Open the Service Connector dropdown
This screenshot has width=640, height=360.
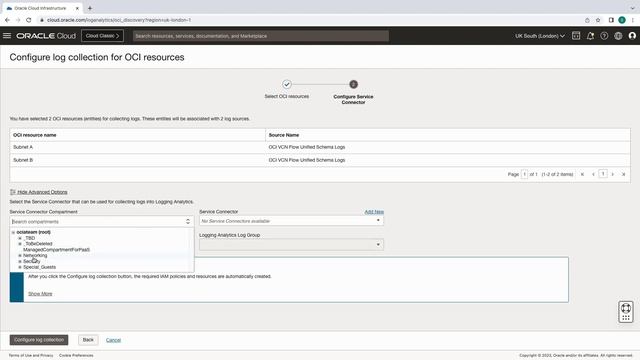[x=291, y=221]
